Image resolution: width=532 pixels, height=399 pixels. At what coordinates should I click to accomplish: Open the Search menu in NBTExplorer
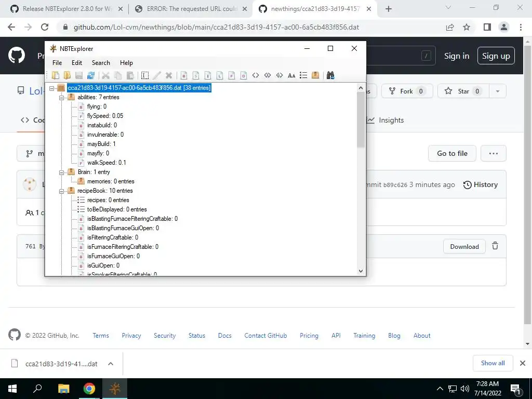(x=101, y=63)
